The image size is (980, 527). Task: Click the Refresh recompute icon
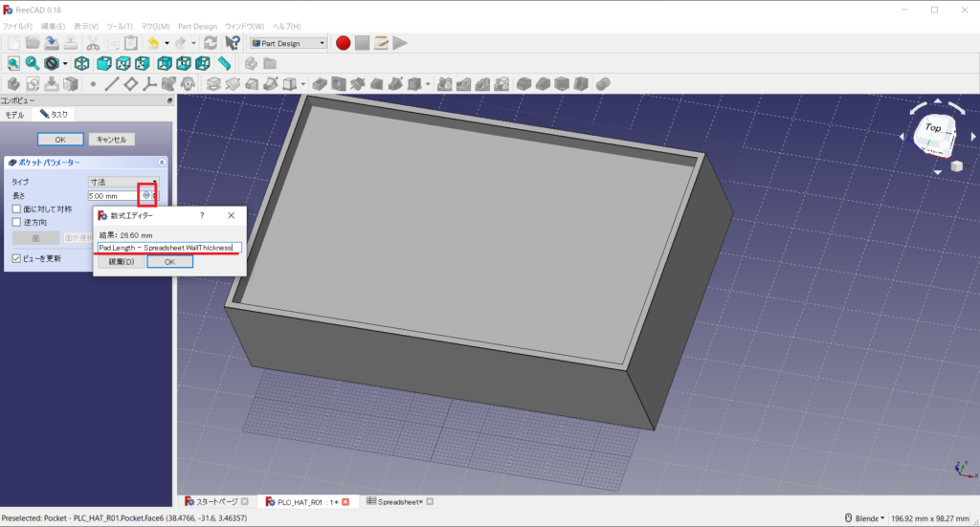tap(211, 42)
